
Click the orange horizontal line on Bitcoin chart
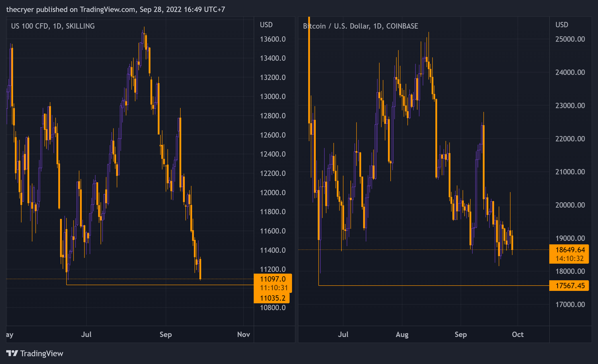pyautogui.click(x=434, y=286)
